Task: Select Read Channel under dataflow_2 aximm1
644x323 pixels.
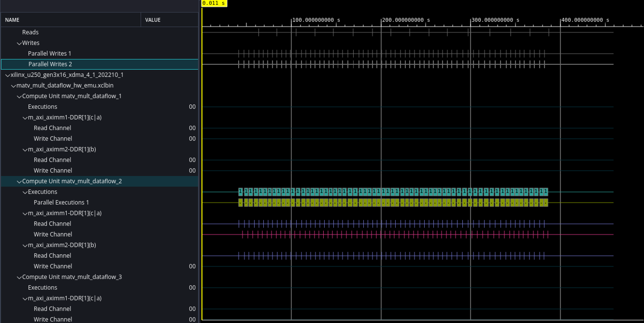Action: coord(100,224)
